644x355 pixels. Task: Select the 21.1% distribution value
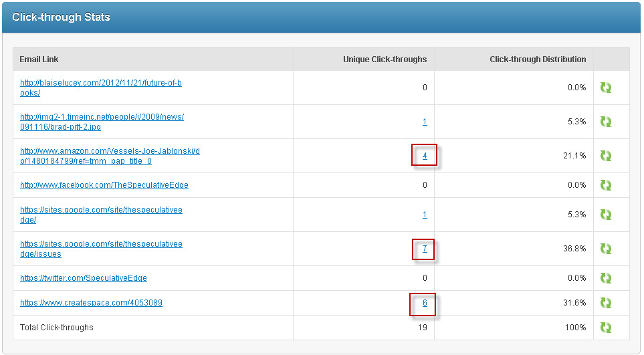click(574, 156)
